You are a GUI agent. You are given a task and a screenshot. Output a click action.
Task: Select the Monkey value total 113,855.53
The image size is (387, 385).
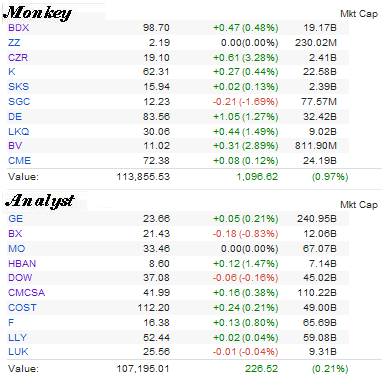click(x=143, y=177)
